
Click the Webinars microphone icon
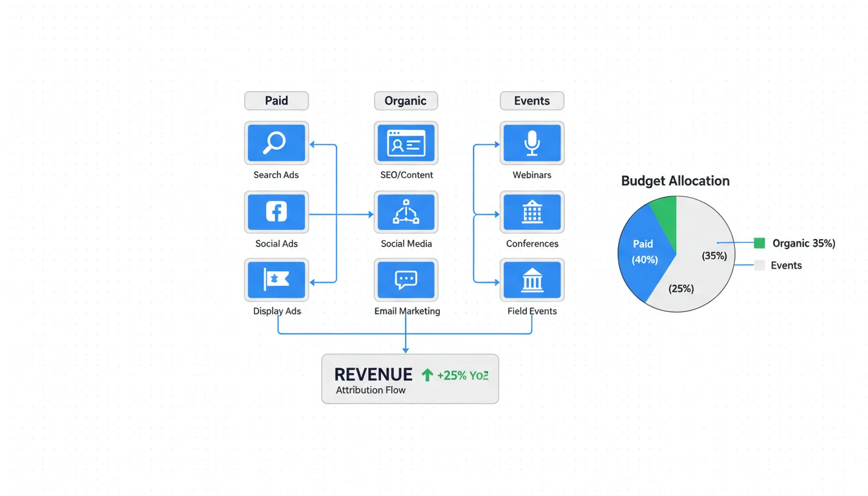pos(532,143)
